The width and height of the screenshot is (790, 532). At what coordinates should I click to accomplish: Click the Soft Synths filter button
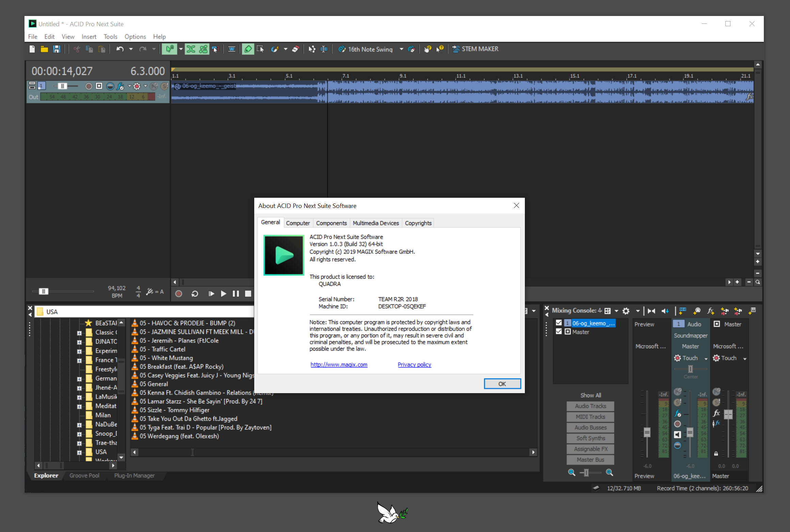590,438
